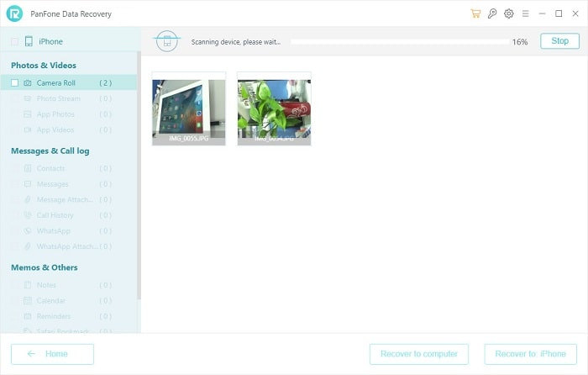The width and height of the screenshot is (588, 375).
Task: Stop the device scan
Action: pos(559,41)
